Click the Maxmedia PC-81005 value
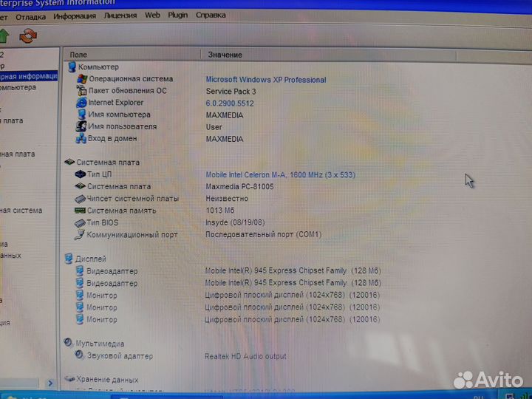The width and height of the screenshot is (532, 399). pos(239,187)
